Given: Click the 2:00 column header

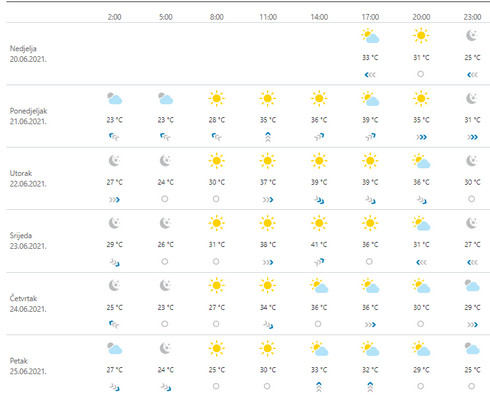Looking at the screenshot, I should coord(115,17).
